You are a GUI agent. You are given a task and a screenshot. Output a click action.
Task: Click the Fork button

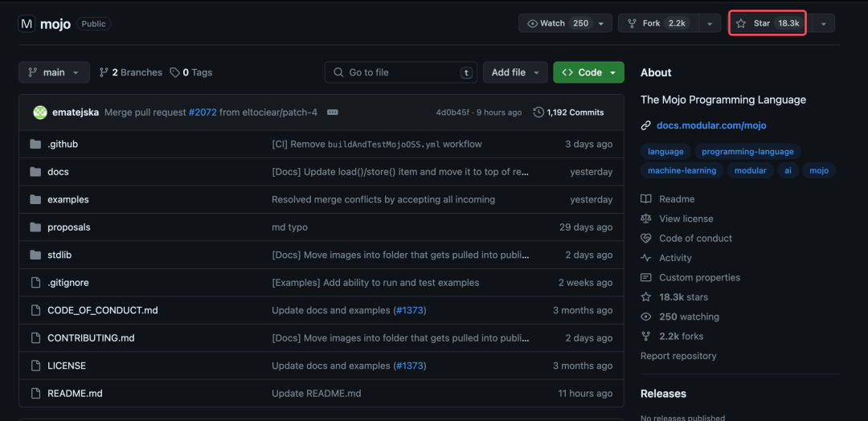coord(658,23)
